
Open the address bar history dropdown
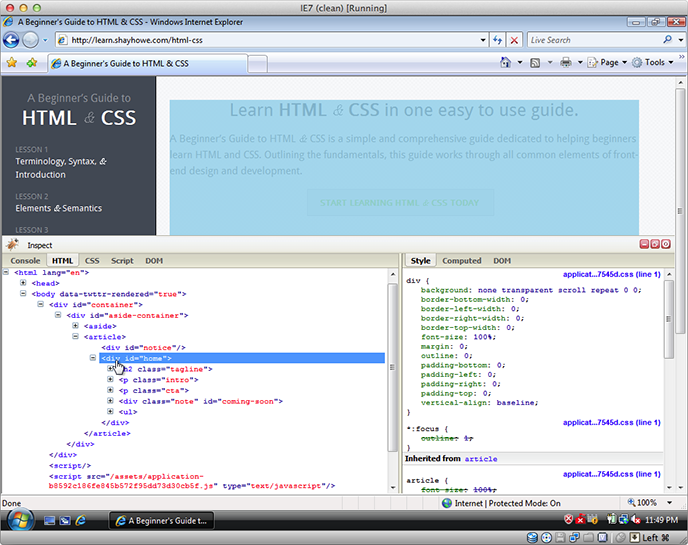[483, 40]
